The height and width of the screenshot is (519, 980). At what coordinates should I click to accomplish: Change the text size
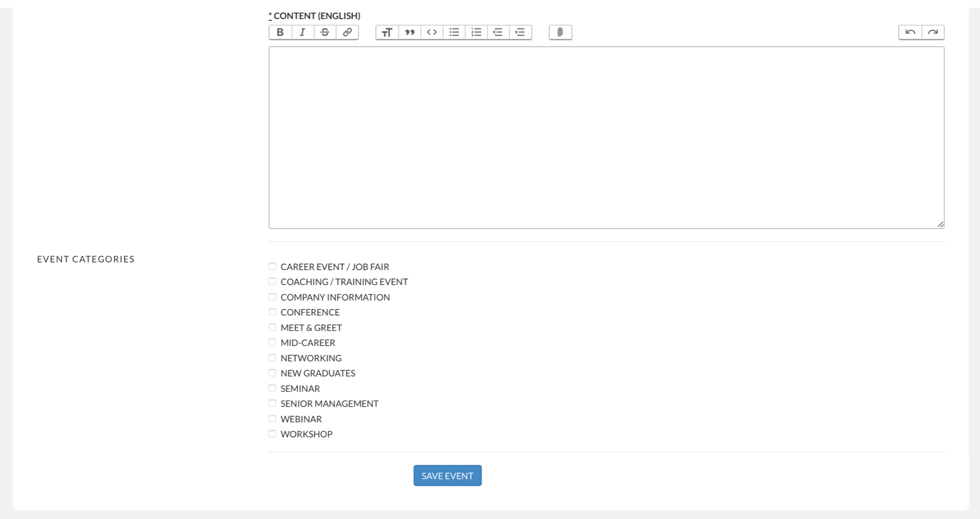tap(387, 32)
